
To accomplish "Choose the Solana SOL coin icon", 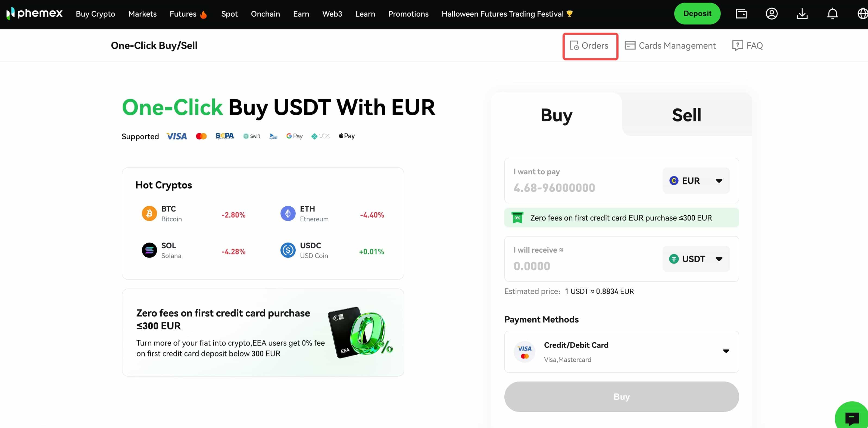I will click(149, 250).
